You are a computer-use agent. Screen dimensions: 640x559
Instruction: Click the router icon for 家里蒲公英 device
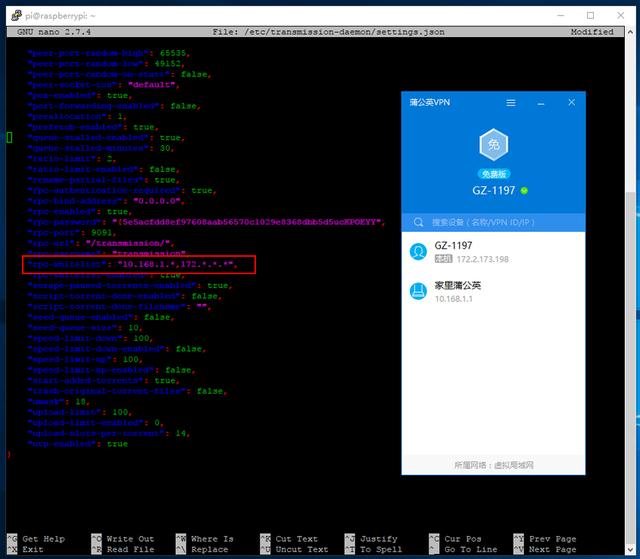pos(419,291)
